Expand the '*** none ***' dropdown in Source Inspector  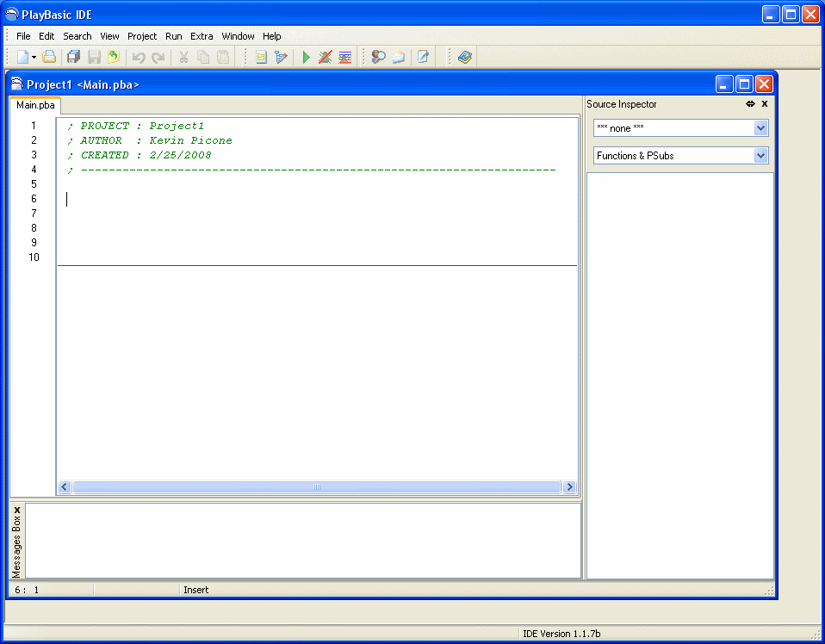(x=760, y=127)
